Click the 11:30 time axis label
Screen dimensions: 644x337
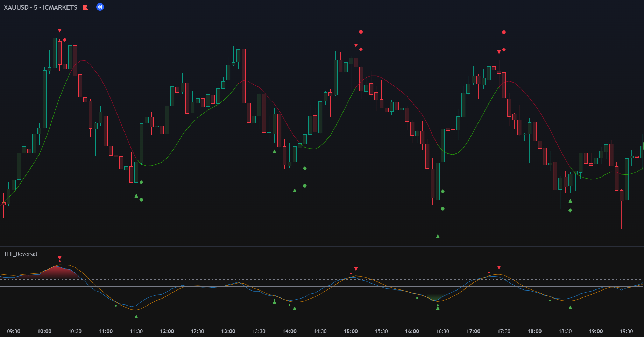(x=136, y=331)
